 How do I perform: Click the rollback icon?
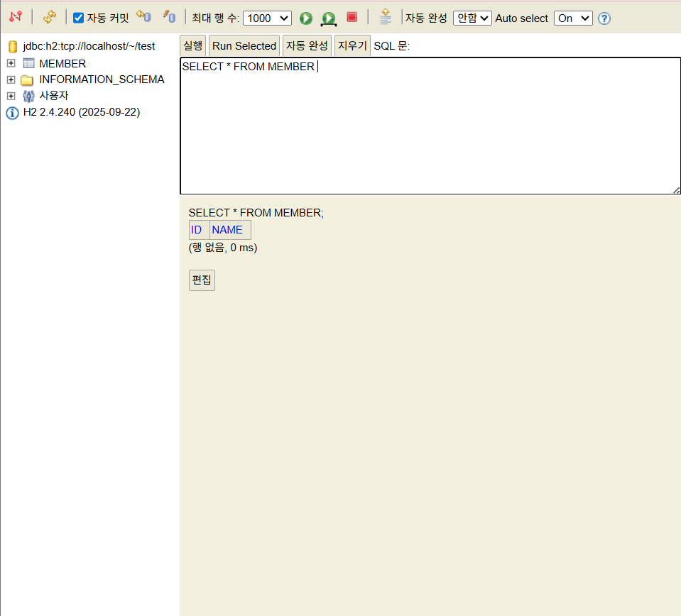(143, 16)
